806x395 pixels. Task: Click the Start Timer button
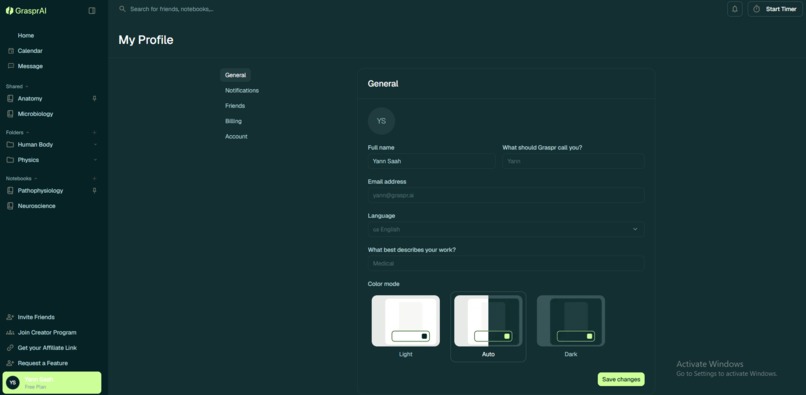tap(775, 9)
